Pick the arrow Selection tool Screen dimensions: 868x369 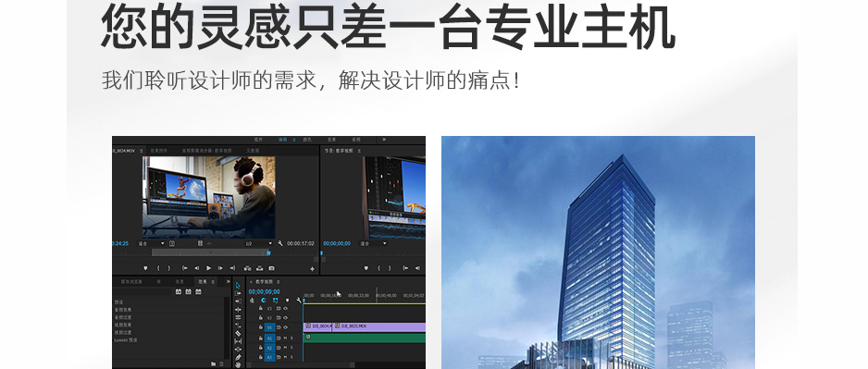(238, 286)
